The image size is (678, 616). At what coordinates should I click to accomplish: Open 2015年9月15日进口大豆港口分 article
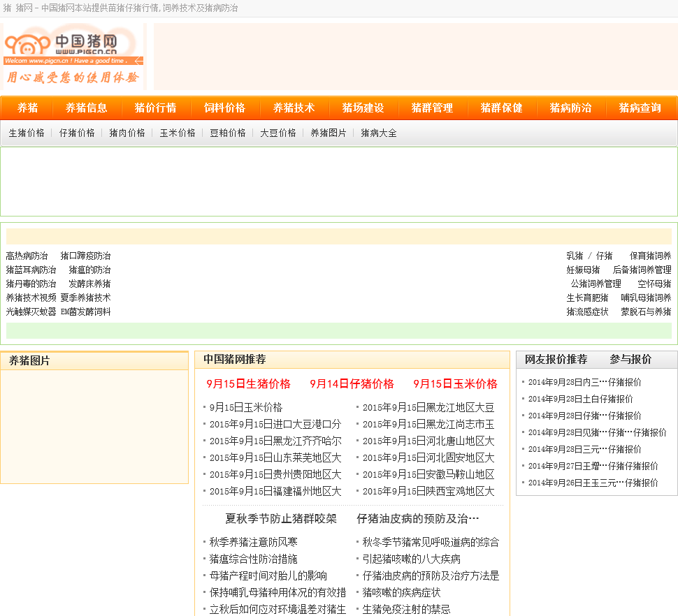(x=275, y=424)
